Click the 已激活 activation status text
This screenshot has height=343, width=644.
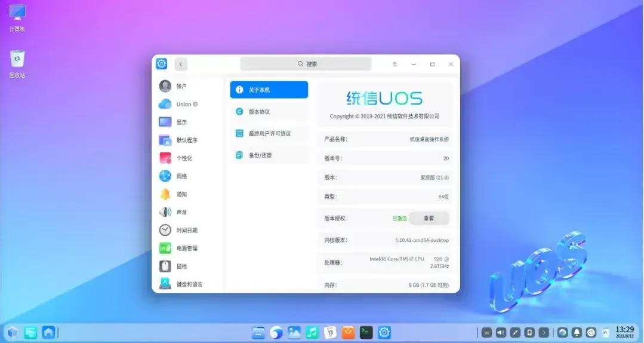[399, 218]
